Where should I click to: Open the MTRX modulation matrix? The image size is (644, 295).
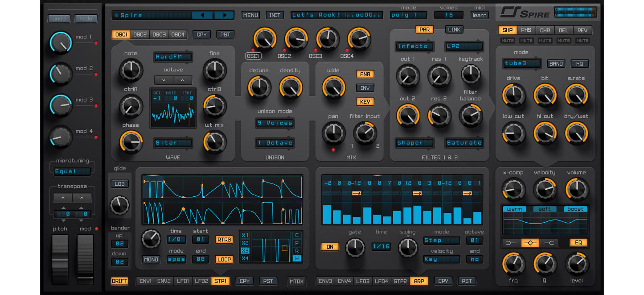pyautogui.click(x=297, y=281)
